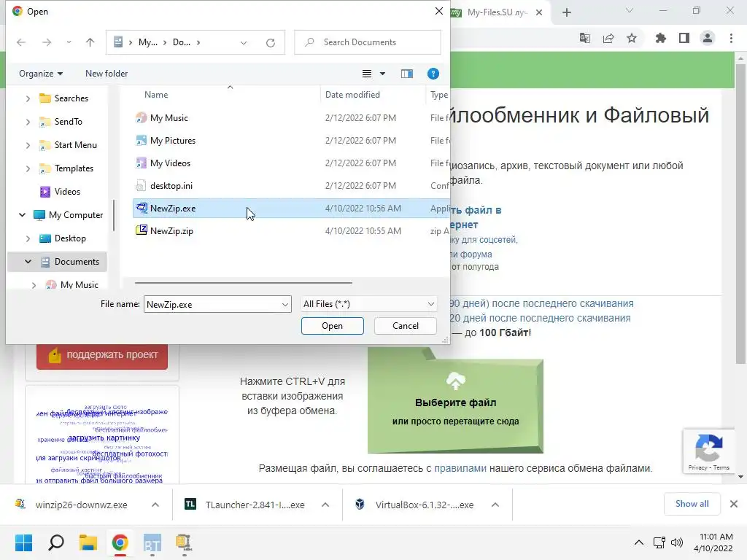Sort by Date modified column
Screen dimensions: 747x560
coord(352,95)
